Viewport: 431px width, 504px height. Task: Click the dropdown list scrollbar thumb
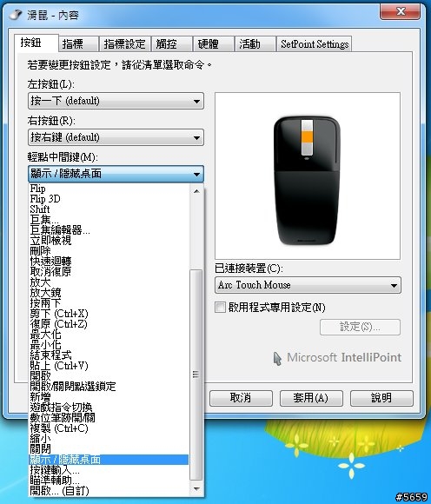pyautogui.click(x=196, y=375)
